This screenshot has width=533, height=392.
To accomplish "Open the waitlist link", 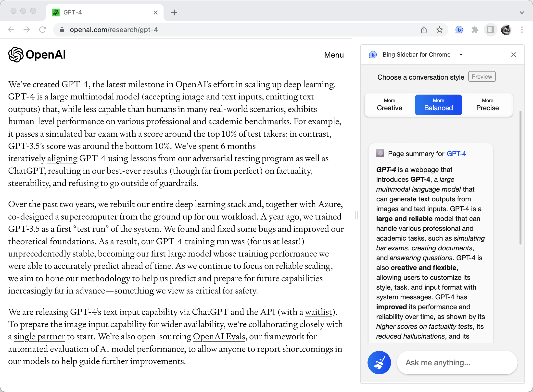I will (x=318, y=312).
